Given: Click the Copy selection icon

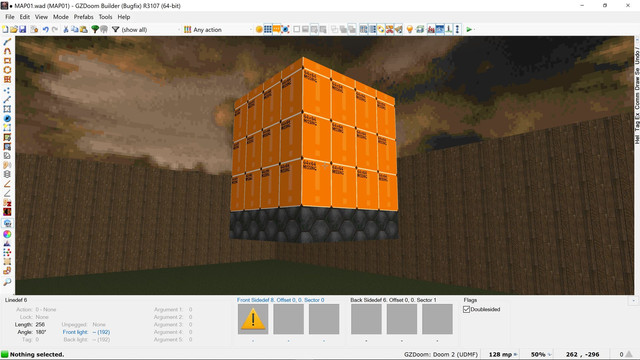Looking at the screenshot, I should (x=75, y=29).
